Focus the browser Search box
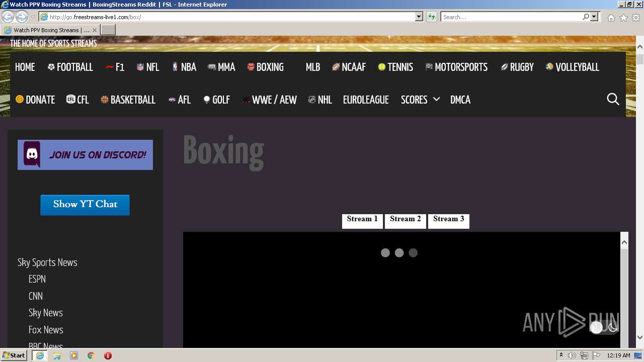 click(511, 17)
